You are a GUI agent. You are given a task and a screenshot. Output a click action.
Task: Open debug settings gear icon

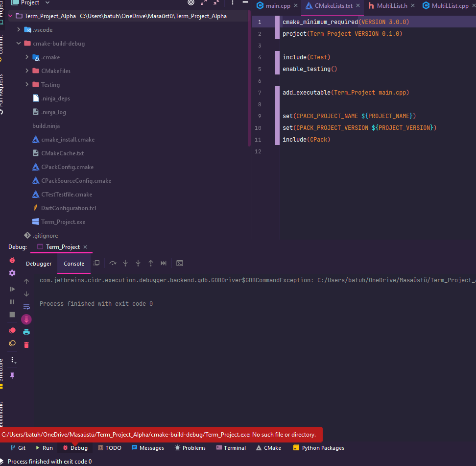click(12, 273)
